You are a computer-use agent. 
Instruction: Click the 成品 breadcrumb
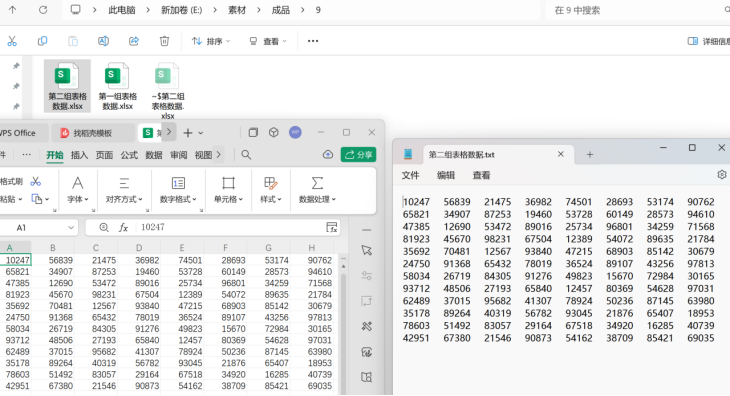click(281, 10)
